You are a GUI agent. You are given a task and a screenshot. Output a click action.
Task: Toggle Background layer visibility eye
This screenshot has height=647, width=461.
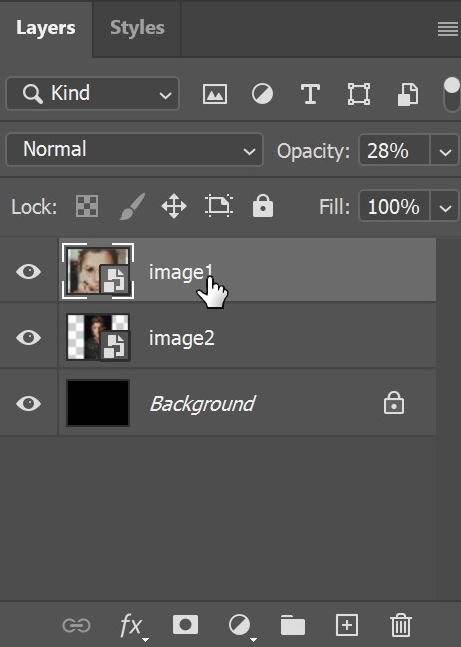point(28,403)
